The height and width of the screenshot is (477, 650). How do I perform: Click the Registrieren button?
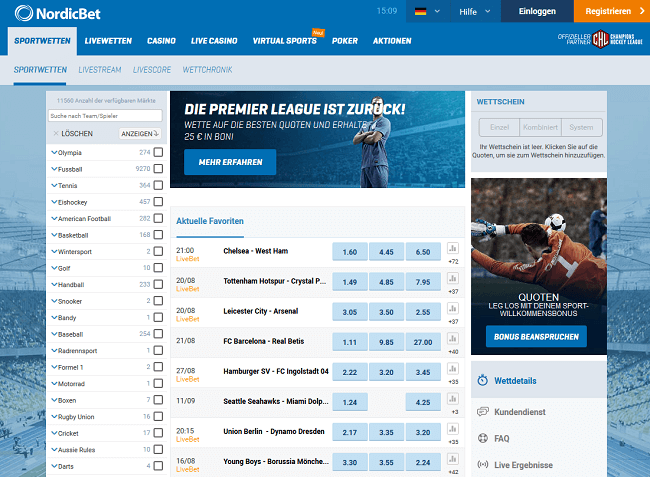pos(612,11)
